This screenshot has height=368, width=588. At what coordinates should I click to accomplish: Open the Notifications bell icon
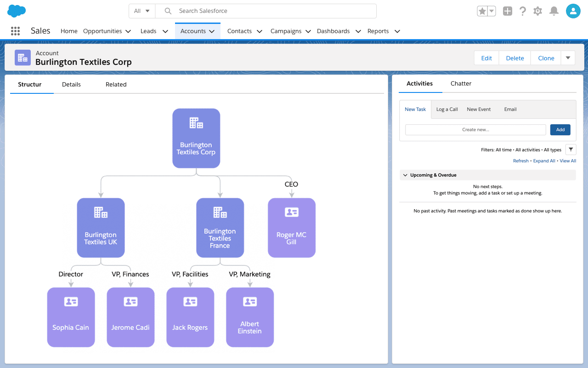click(x=554, y=11)
